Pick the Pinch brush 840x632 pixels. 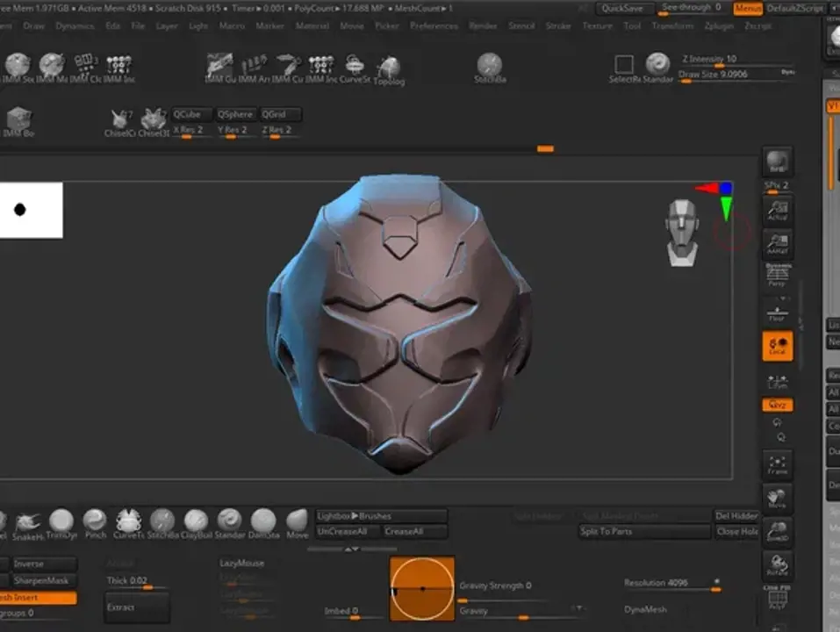click(95, 522)
